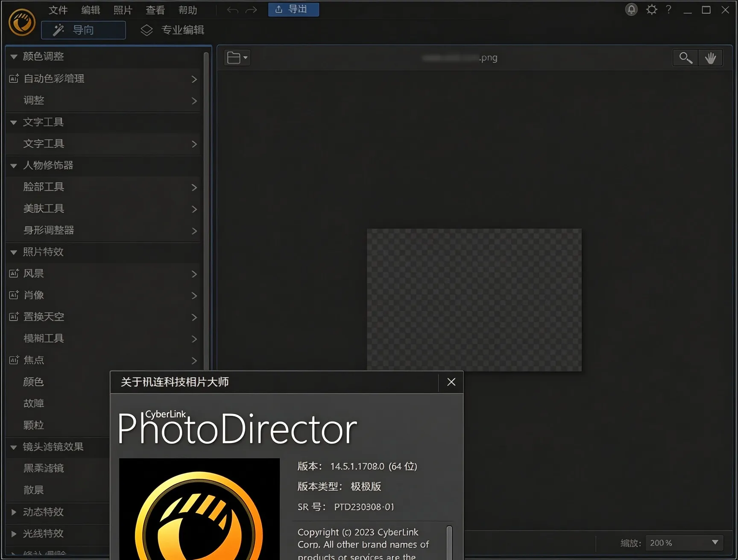Viewport: 738px width, 560px height.
Task: Open the 200% zoom dropdown
Action: click(x=684, y=542)
